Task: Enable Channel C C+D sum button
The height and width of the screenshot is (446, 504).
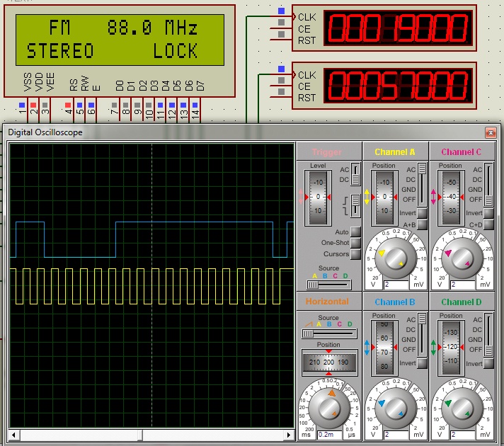Action: click(488, 224)
